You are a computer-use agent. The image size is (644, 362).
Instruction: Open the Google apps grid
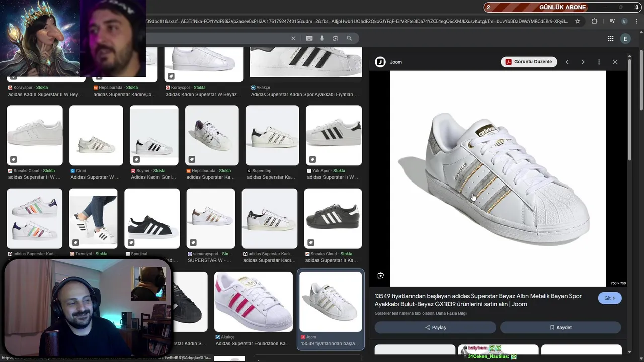point(611,39)
